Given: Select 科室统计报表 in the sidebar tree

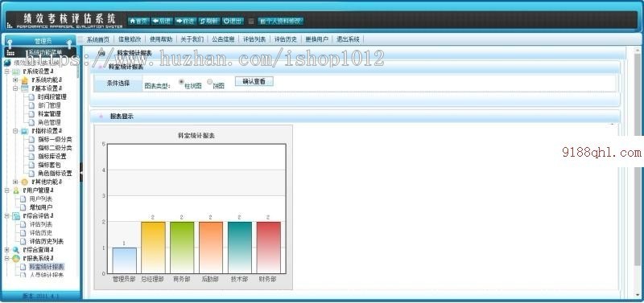Looking at the screenshot, I should coord(47,267).
